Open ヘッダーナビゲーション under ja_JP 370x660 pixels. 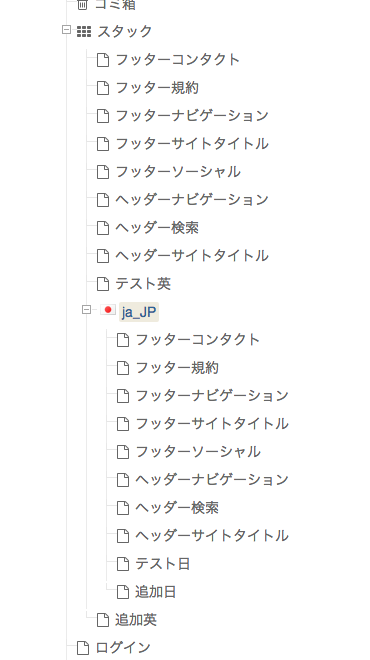(x=212, y=479)
